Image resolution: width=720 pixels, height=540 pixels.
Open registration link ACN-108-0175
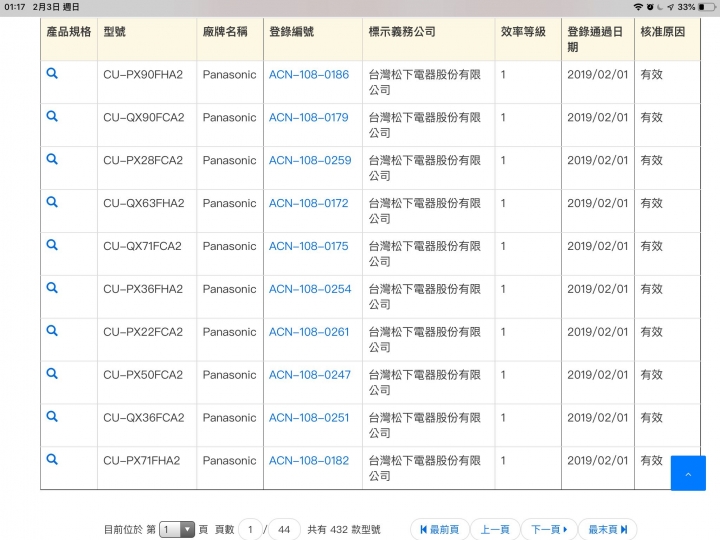pos(309,246)
